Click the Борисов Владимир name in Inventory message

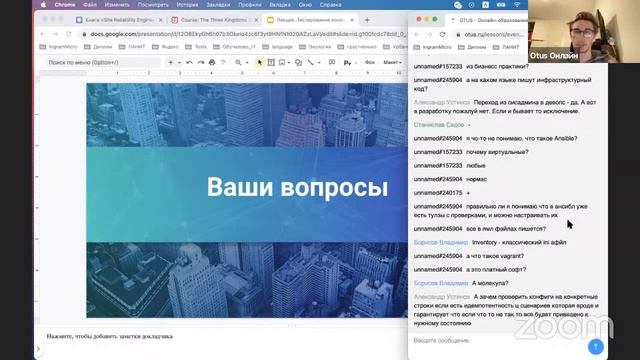[441, 242]
